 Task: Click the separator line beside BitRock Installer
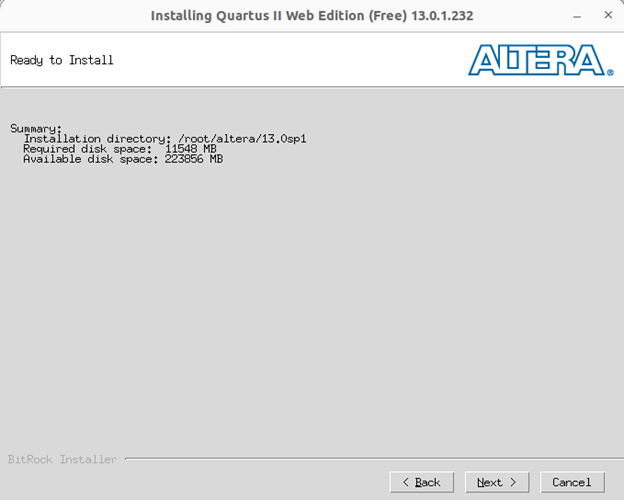[374, 459]
